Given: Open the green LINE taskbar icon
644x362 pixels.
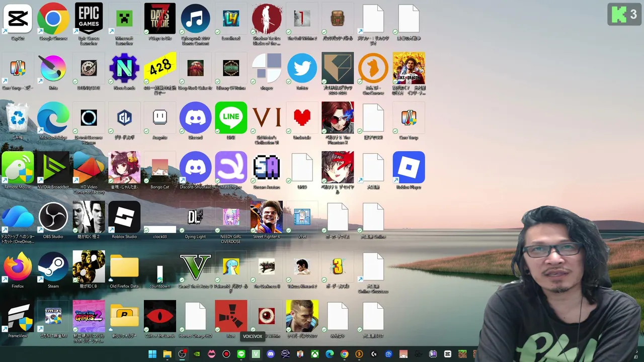Looking at the screenshot, I should [x=241, y=354].
